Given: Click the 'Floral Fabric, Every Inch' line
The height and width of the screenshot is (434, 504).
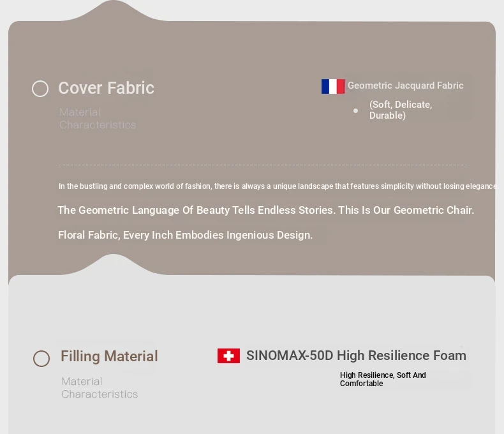Looking at the screenshot, I should pyautogui.click(x=185, y=235).
